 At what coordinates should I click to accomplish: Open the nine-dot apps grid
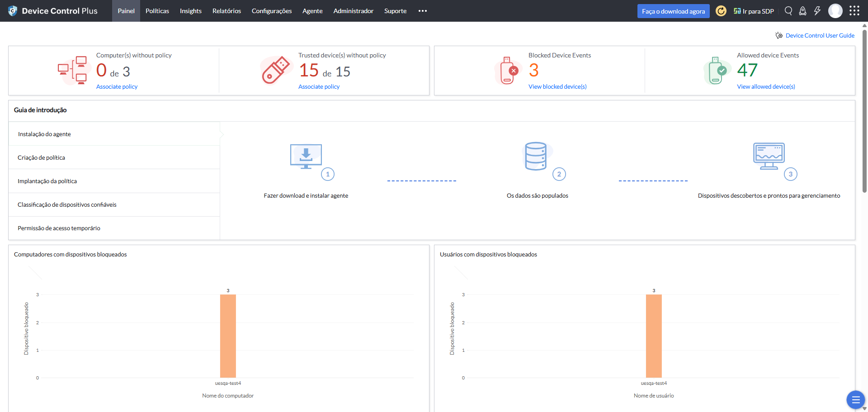(854, 11)
